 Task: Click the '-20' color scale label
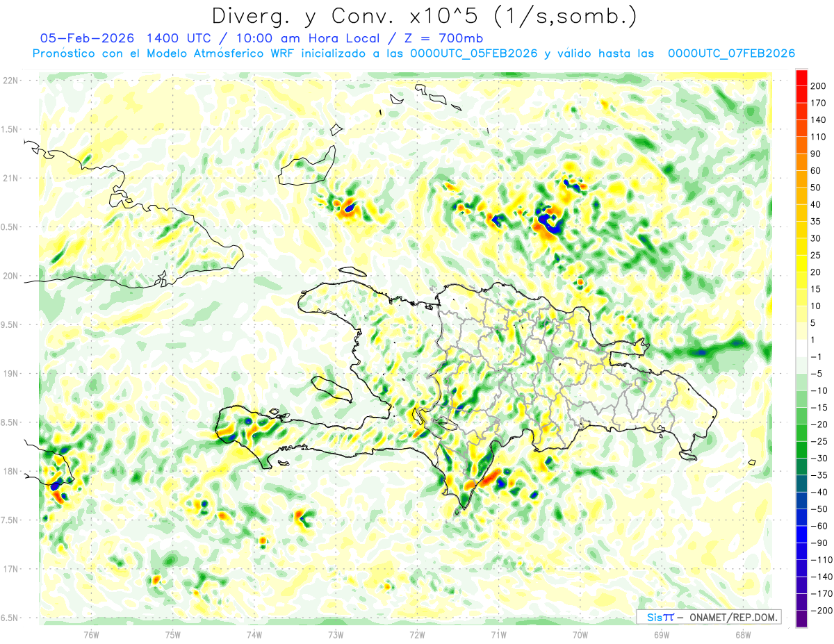(819, 424)
